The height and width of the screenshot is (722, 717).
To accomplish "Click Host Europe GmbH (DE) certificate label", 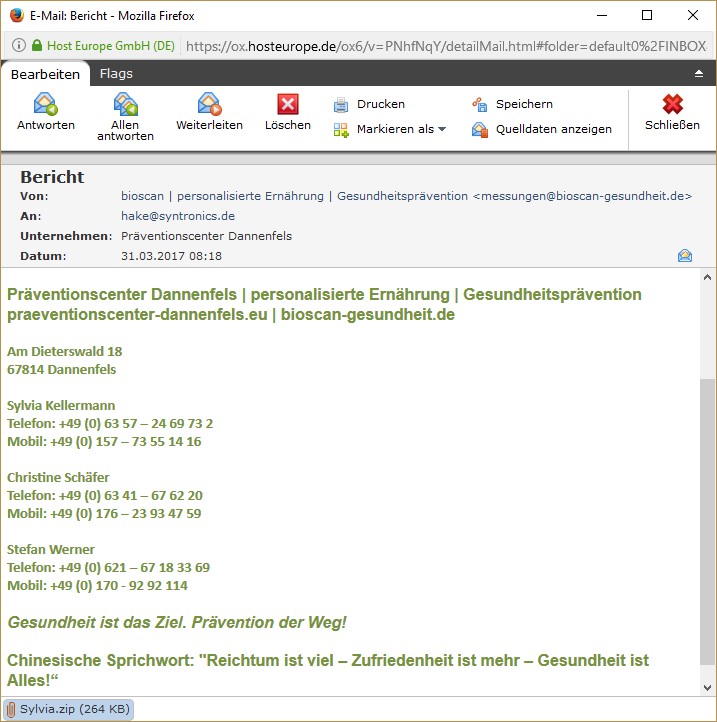I will (111, 46).
